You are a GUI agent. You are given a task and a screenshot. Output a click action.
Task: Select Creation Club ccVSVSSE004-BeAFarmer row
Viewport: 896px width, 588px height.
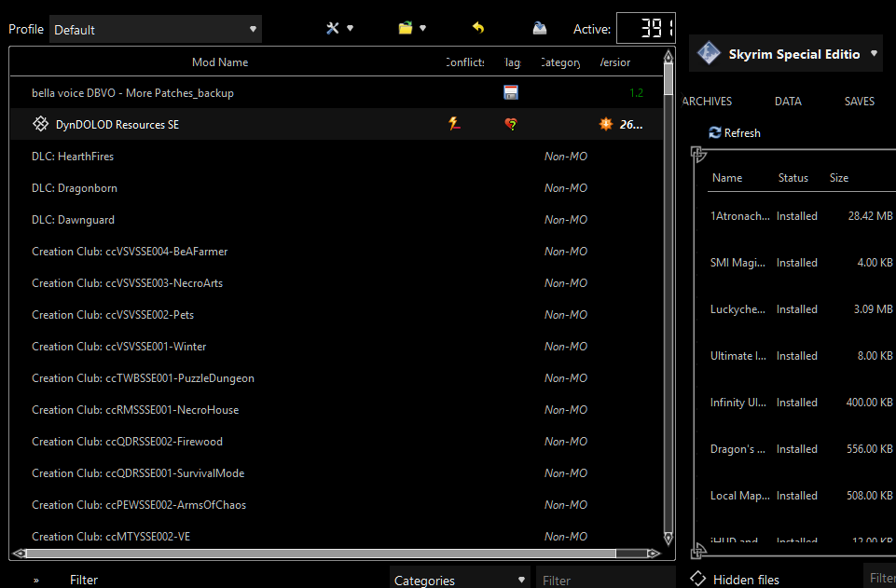(337, 252)
